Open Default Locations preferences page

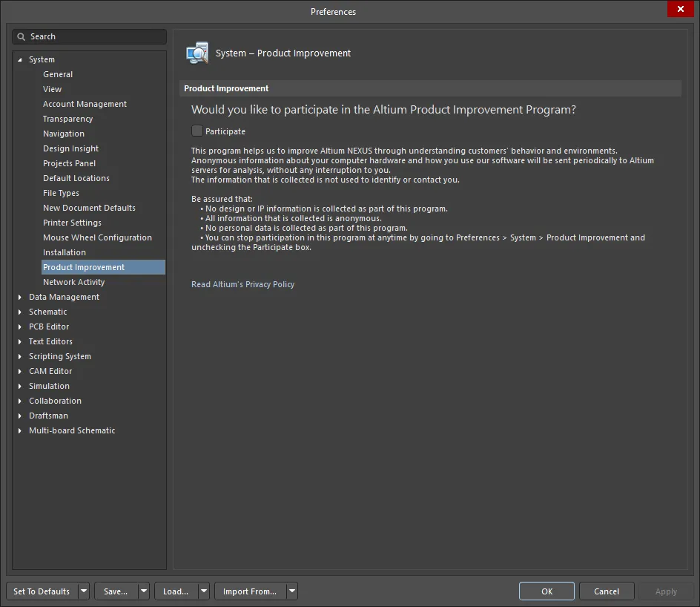point(76,178)
